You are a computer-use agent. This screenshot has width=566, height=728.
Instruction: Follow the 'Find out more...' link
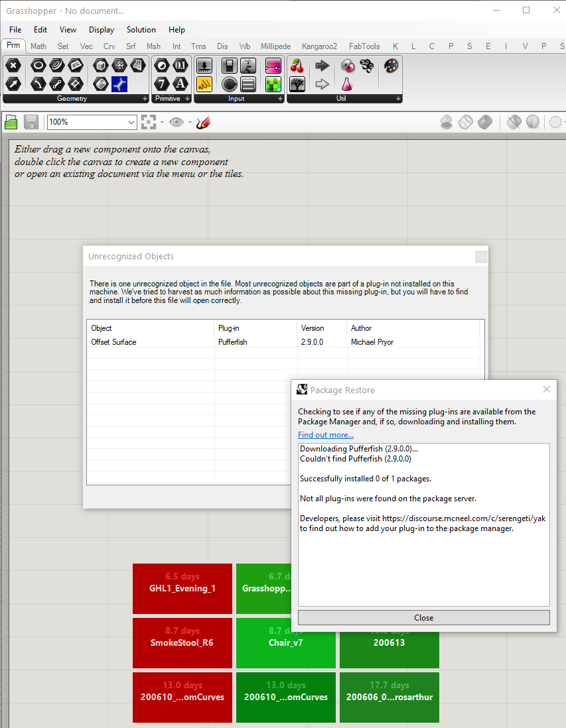(326, 435)
